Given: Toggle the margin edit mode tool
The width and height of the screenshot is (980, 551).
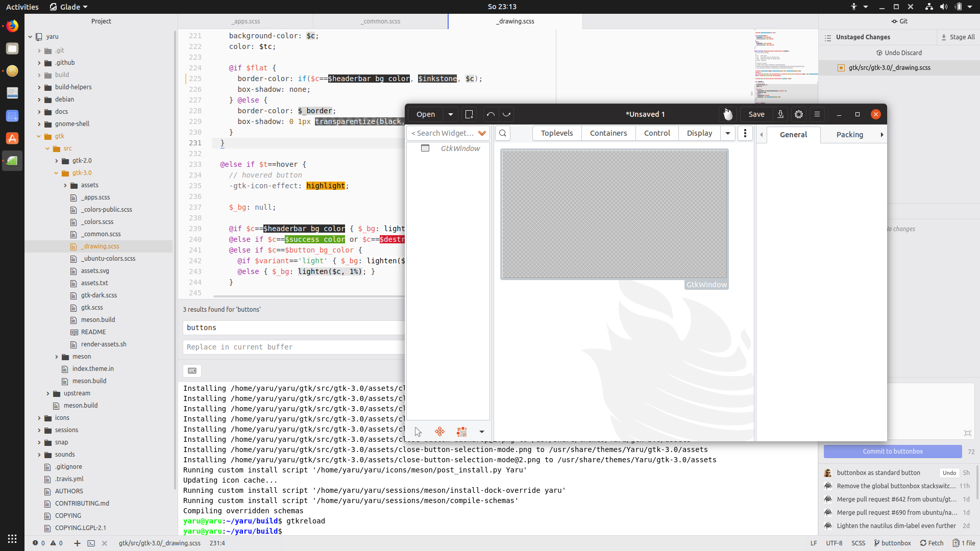Looking at the screenshot, I should pyautogui.click(x=461, y=432).
